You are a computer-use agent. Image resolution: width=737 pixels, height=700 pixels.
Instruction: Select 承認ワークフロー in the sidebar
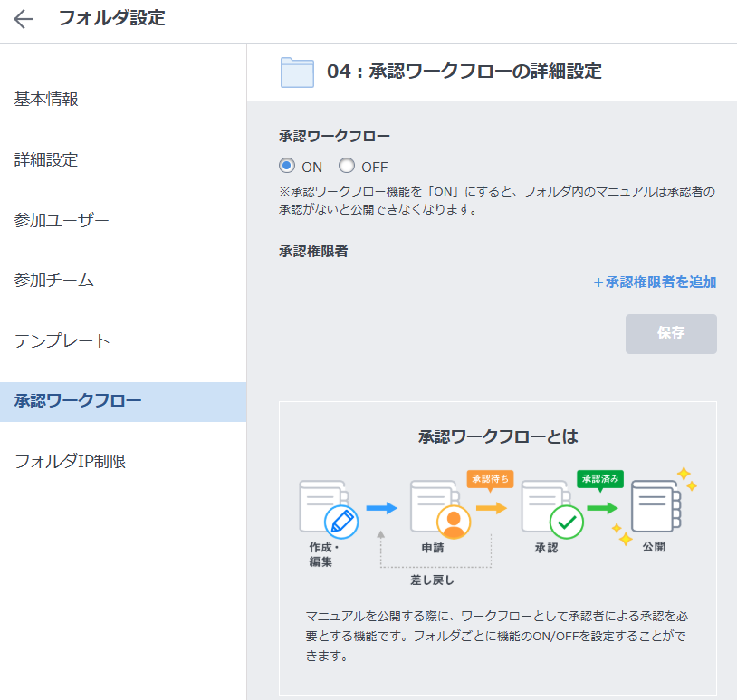click(78, 401)
